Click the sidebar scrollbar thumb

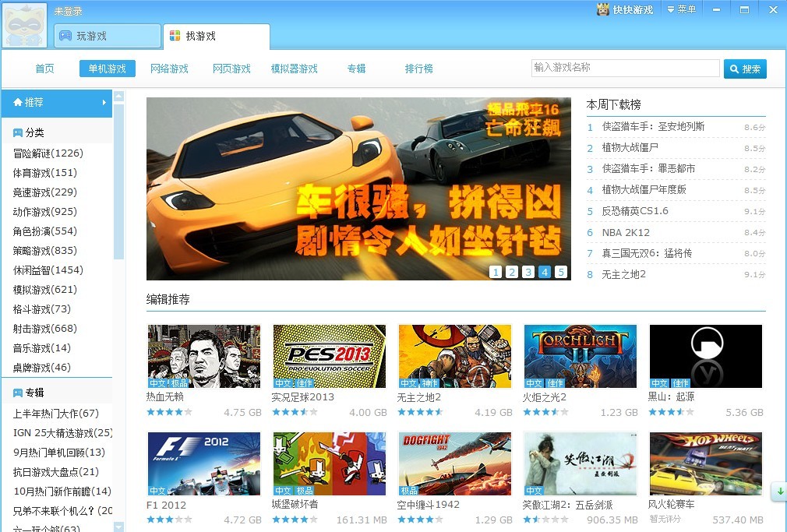point(119,181)
